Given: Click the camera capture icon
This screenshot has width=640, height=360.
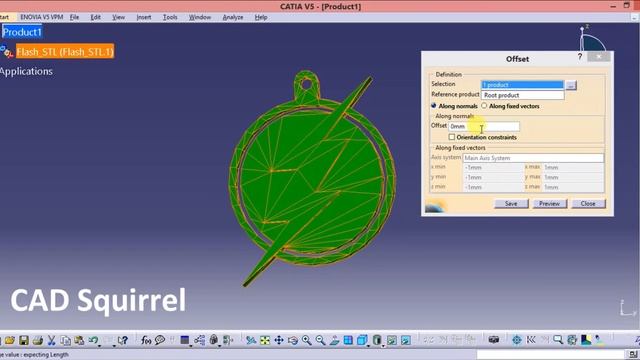Looking at the screenshot, I should point(494,340).
